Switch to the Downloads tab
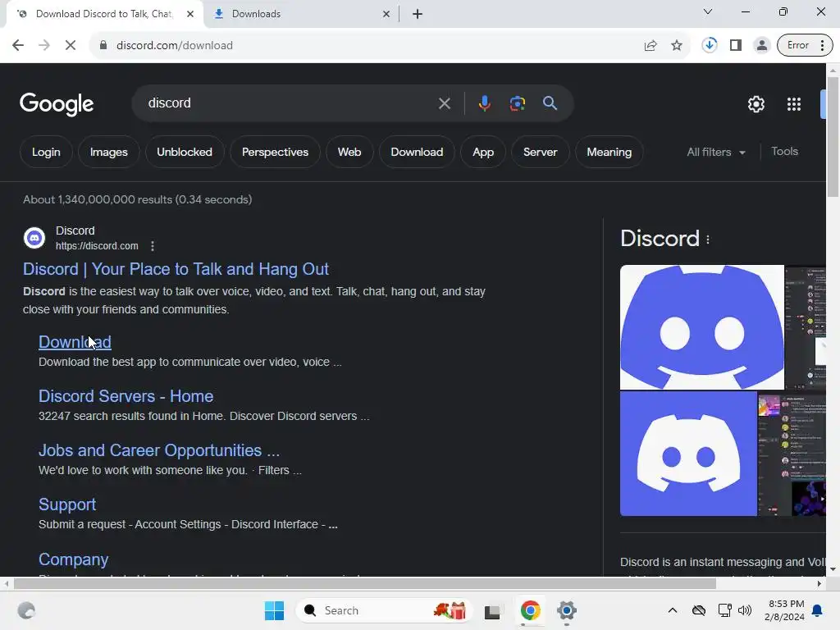Screen dimensions: 840x630 coord(302,14)
